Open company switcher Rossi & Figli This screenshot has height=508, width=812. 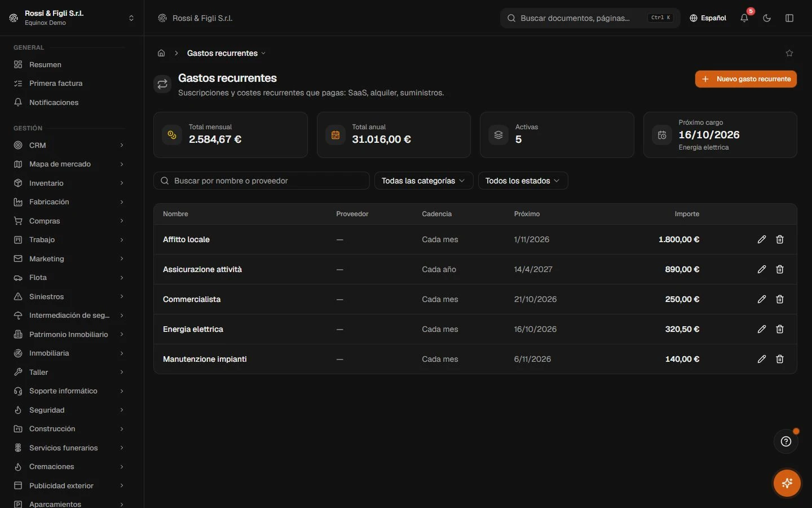tap(72, 18)
